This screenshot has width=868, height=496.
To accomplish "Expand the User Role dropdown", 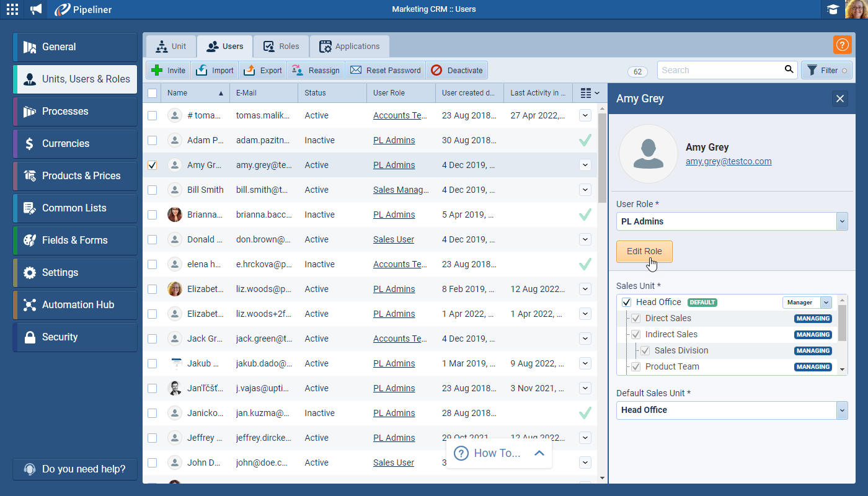I will (841, 221).
